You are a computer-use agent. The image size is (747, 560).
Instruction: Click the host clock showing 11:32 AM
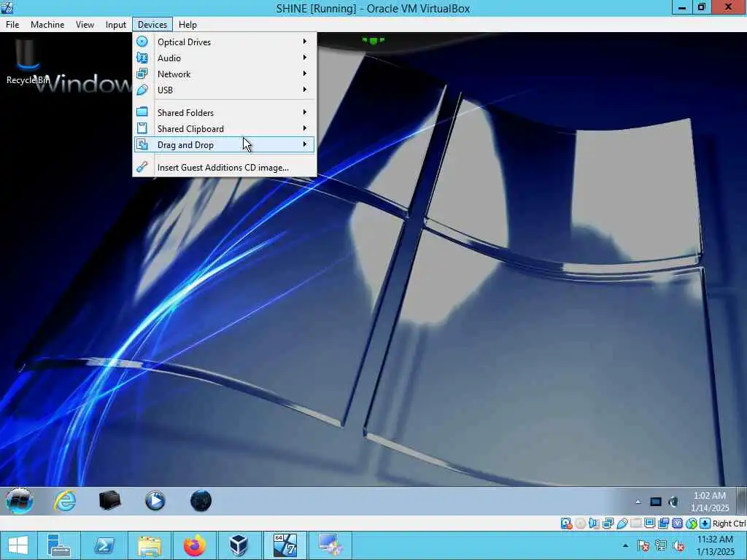coord(715,545)
